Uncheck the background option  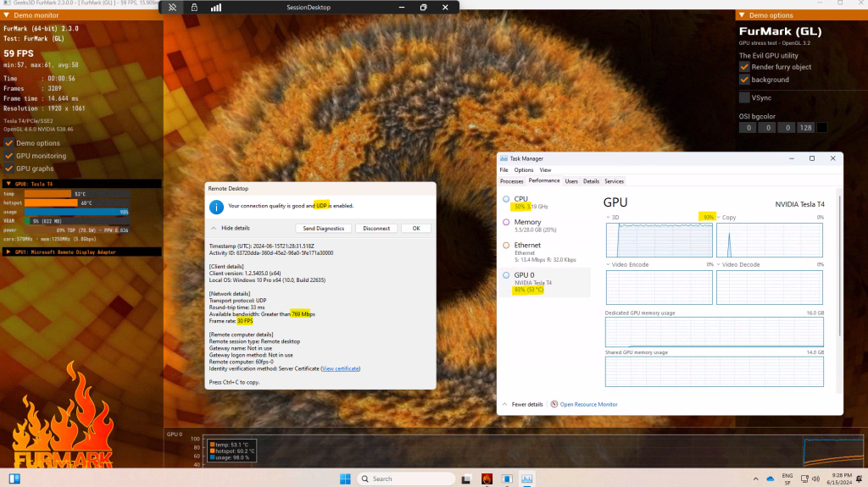744,80
